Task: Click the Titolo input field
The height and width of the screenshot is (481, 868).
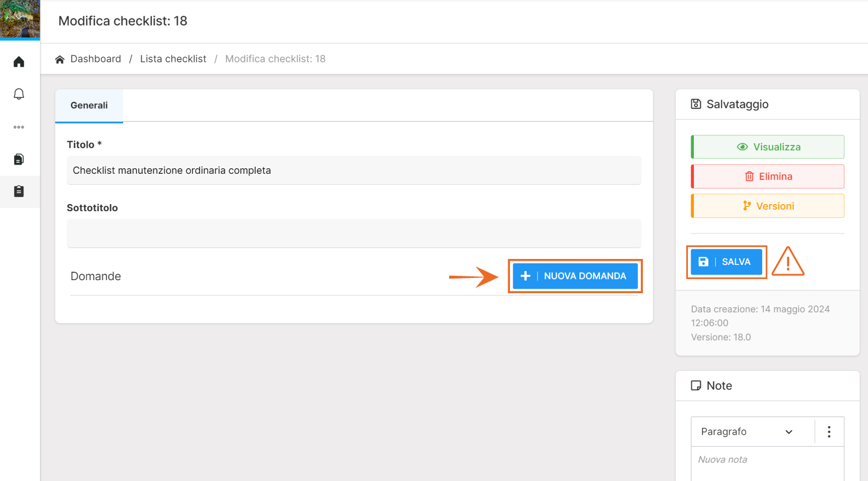Action: [x=354, y=170]
